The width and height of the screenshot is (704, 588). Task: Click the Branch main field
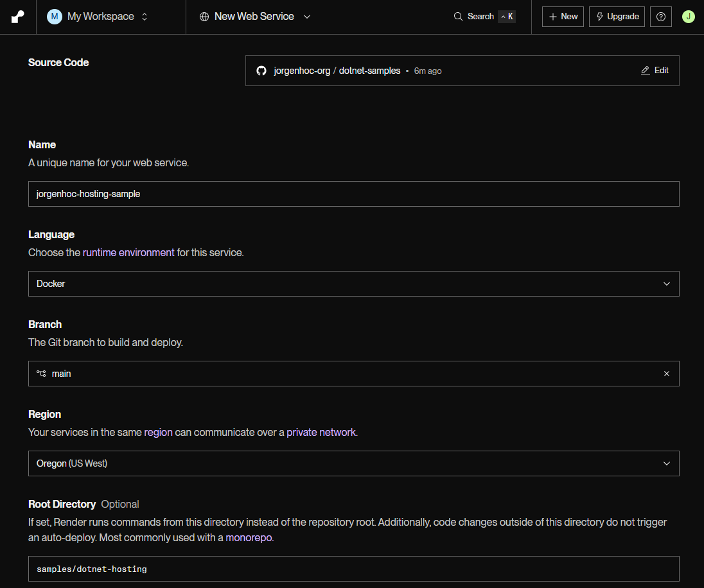pyautogui.click(x=353, y=374)
